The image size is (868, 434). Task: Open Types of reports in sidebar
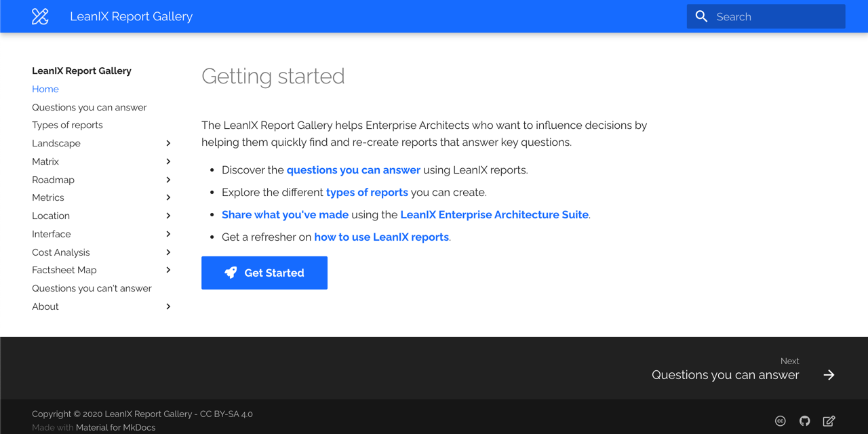pyautogui.click(x=67, y=125)
